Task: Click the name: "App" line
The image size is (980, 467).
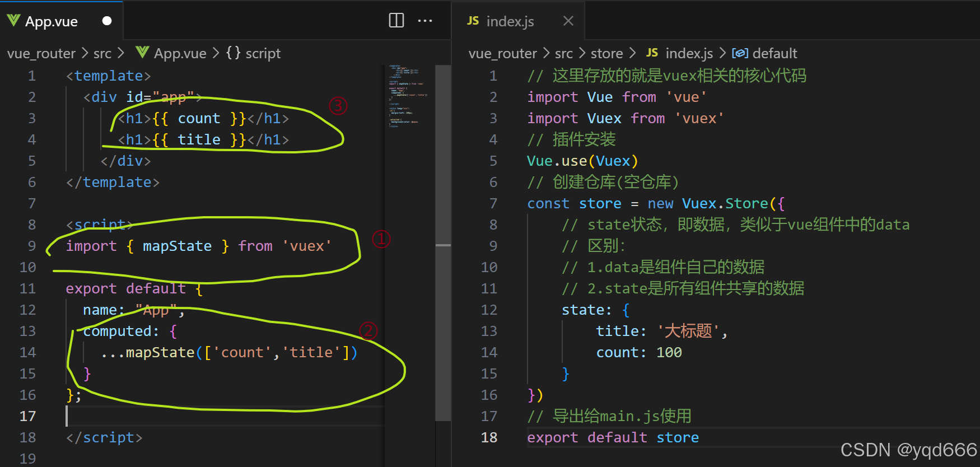Action: 133,310
